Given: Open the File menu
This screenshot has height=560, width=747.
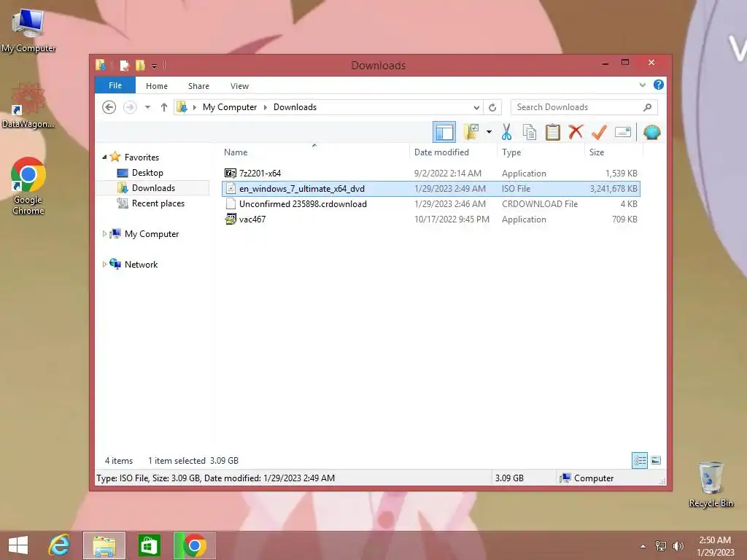Looking at the screenshot, I should click(115, 85).
